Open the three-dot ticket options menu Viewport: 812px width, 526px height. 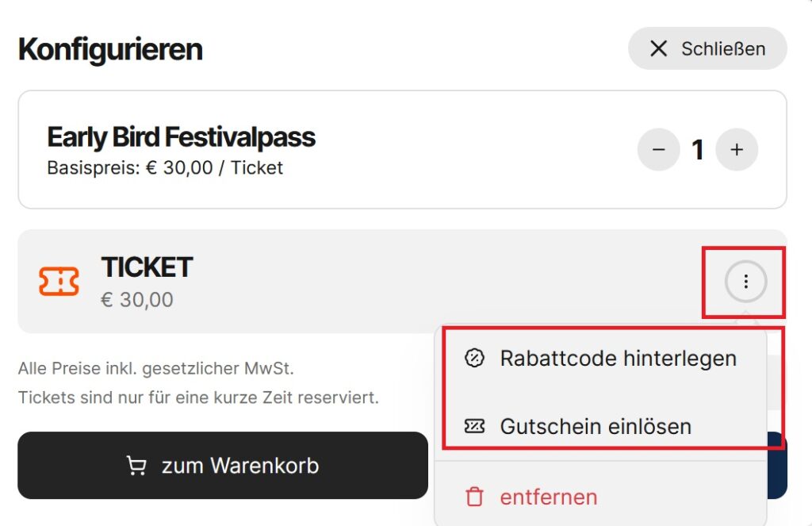(x=745, y=282)
